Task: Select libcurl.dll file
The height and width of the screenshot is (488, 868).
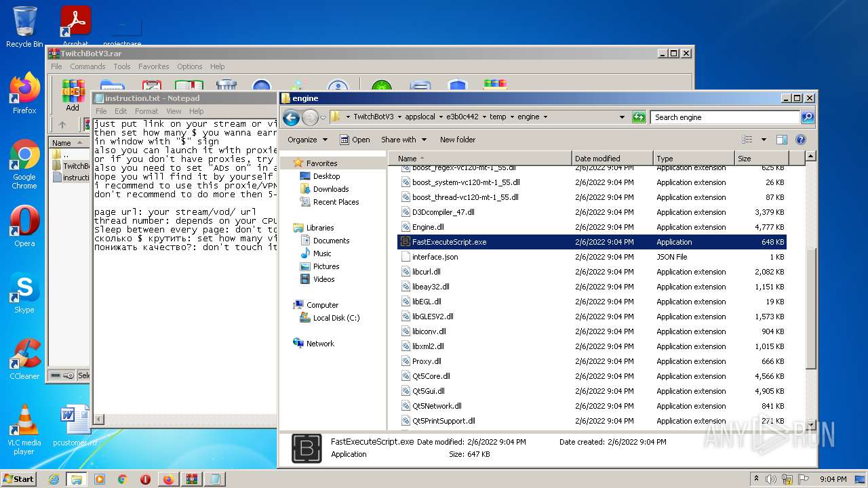Action: [592, 272]
